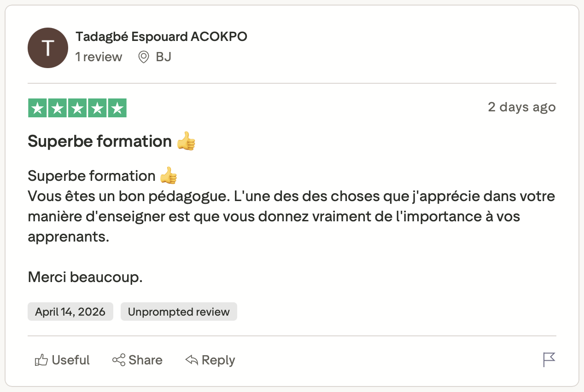Click the reply arrow icon
This screenshot has width=584, height=392.
[x=192, y=360]
